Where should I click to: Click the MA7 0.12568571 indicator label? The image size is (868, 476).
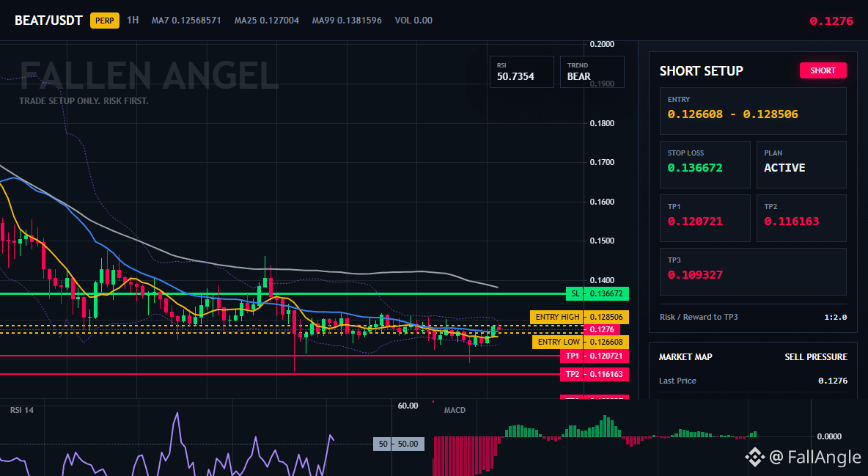186,21
